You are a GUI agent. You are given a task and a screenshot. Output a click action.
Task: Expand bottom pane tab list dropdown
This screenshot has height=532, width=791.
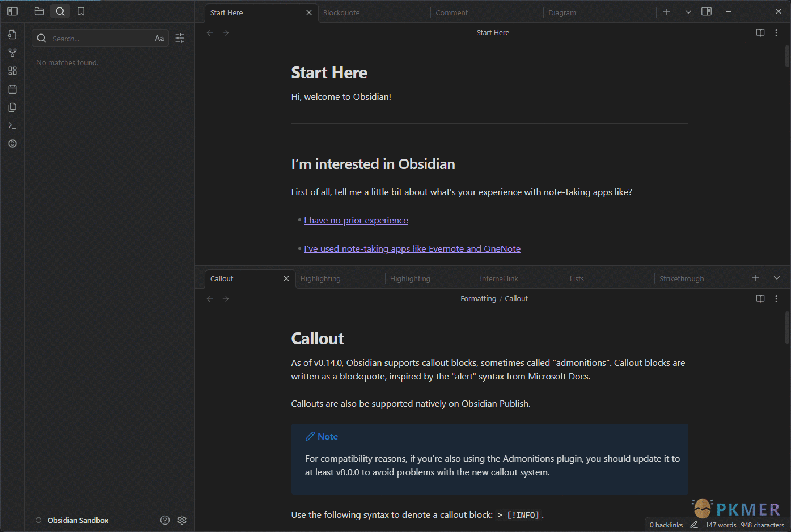click(777, 278)
